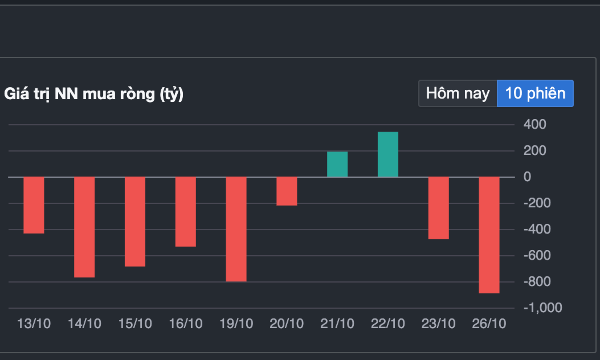Select the 10 phiên toggle button

535,93
